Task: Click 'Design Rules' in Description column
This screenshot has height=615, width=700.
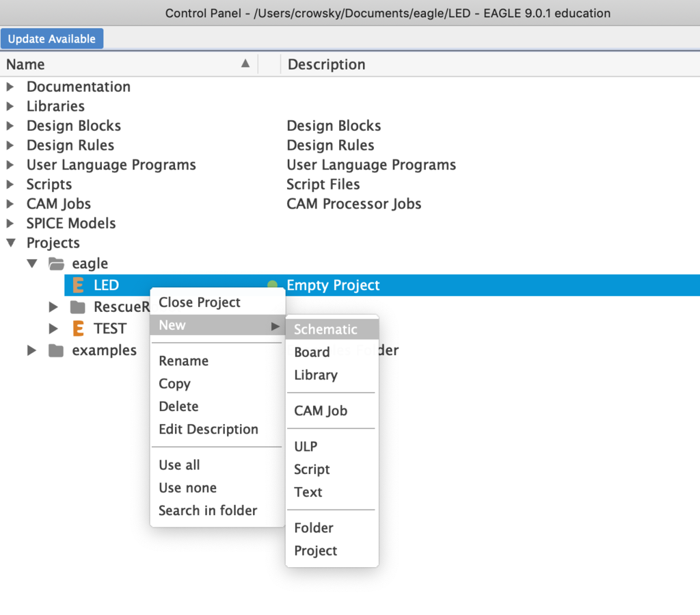Action: 330,145
